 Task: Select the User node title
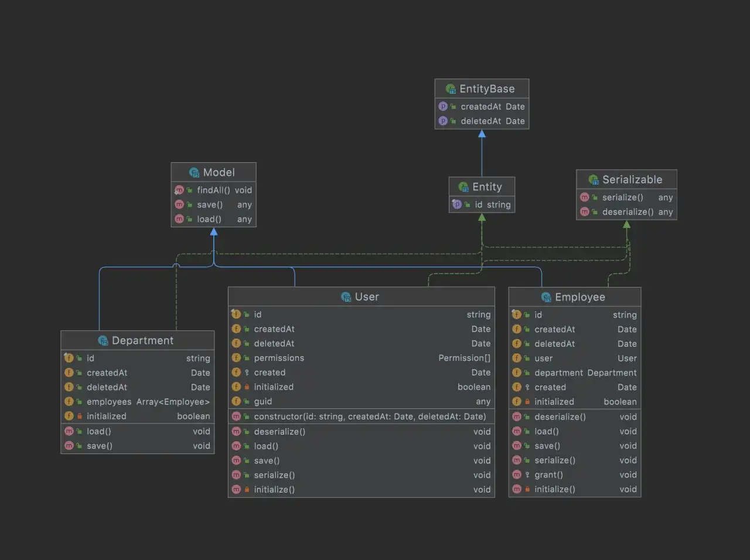pyautogui.click(x=367, y=297)
